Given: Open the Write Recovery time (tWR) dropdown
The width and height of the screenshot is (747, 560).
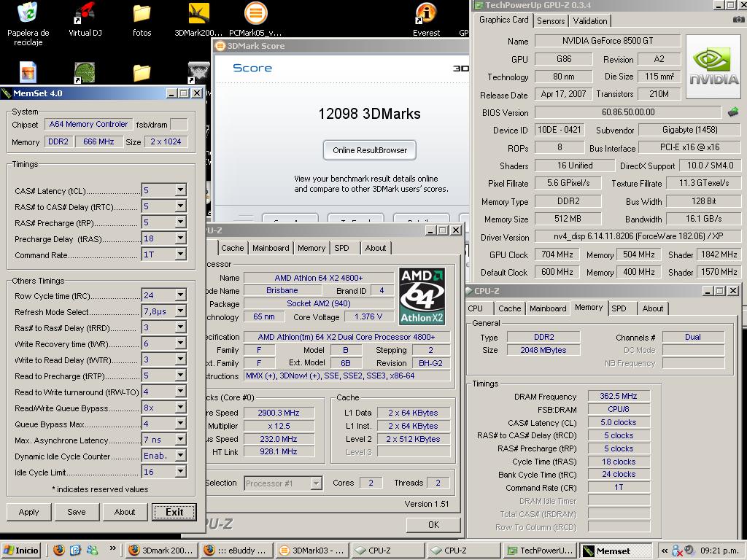Looking at the screenshot, I should coord(181,343).
